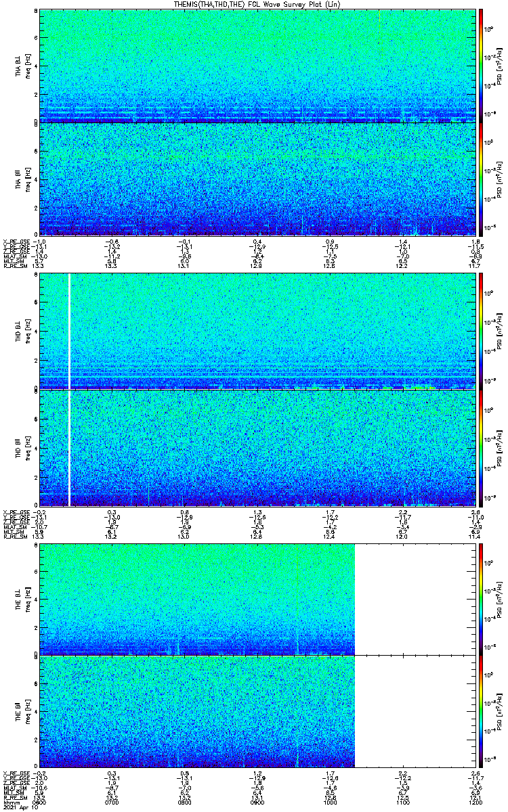Click the 'PSD [nT²/Hz]' label next to THD B∥ color bar
Screen dimensions: 508x812
click(501, 447)
